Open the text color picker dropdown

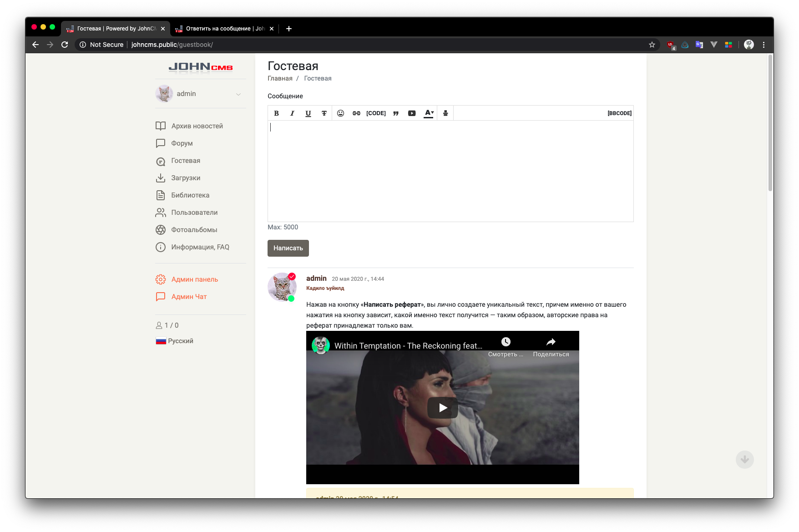(429, 113)
